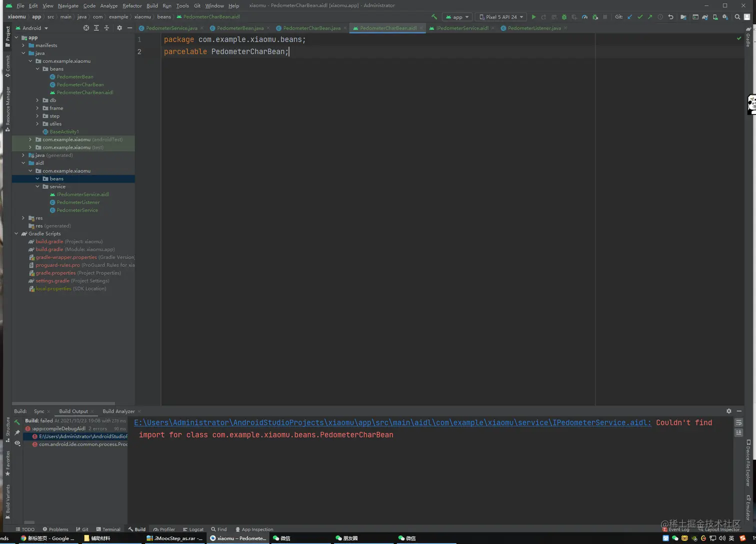Open Project panel gear options

pos(119,28)
